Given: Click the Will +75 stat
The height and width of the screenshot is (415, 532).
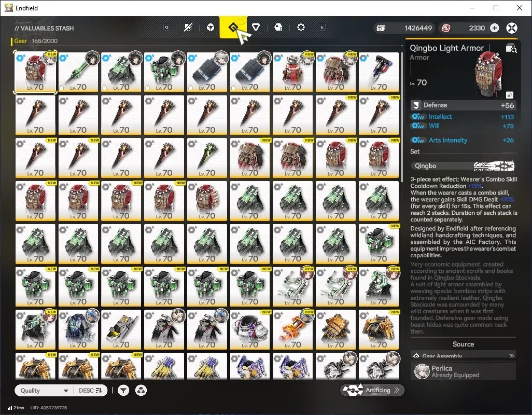Looking at the screenshot, I should click(463, 126).
